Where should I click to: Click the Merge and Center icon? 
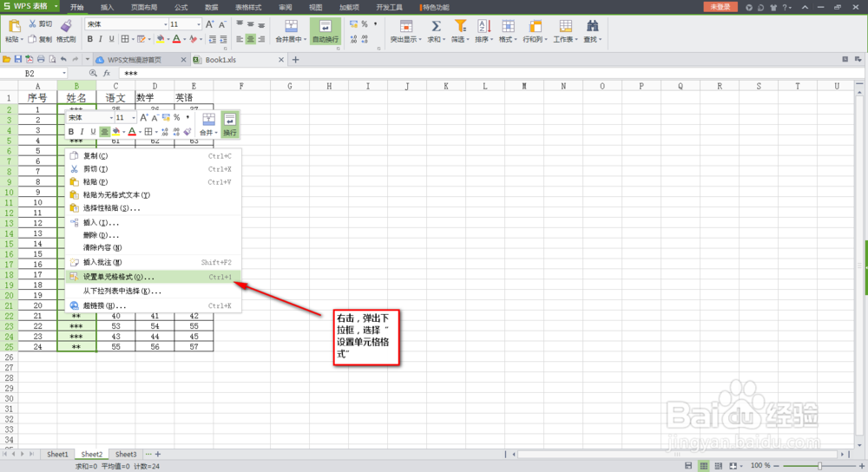[291, 26]
